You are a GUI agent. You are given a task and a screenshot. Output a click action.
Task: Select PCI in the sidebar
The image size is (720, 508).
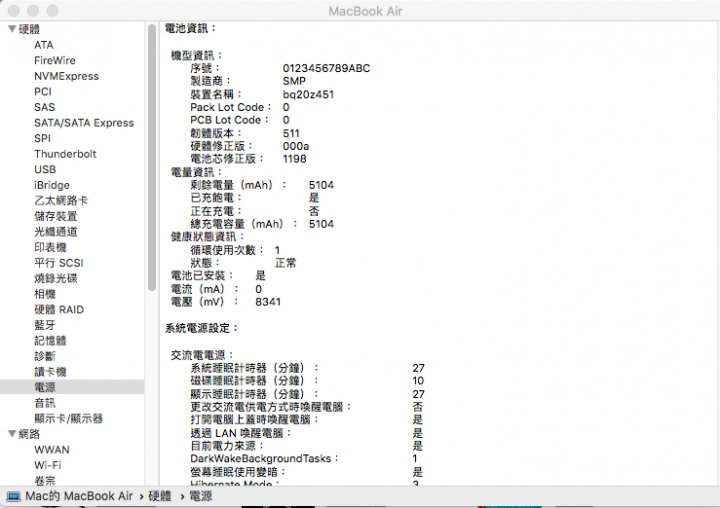coord(43,92)
